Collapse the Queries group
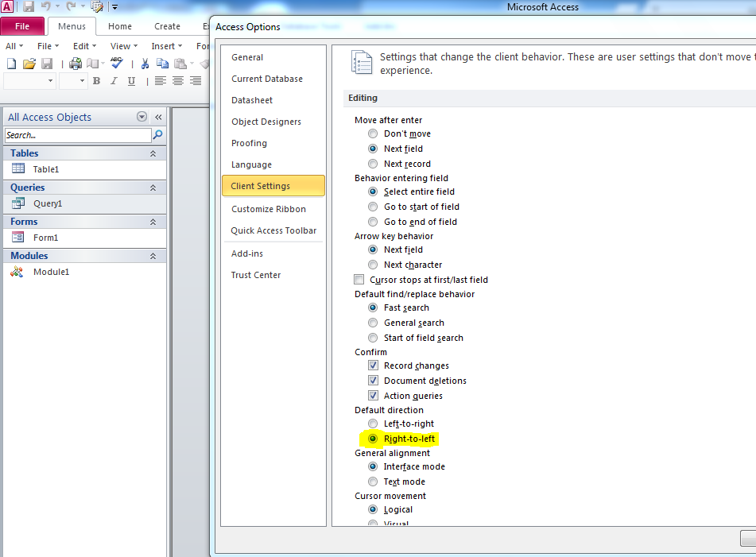The image size is (756, 557). (x=153, y=188)
